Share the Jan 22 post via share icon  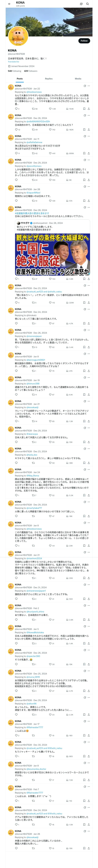coord(89,109)
